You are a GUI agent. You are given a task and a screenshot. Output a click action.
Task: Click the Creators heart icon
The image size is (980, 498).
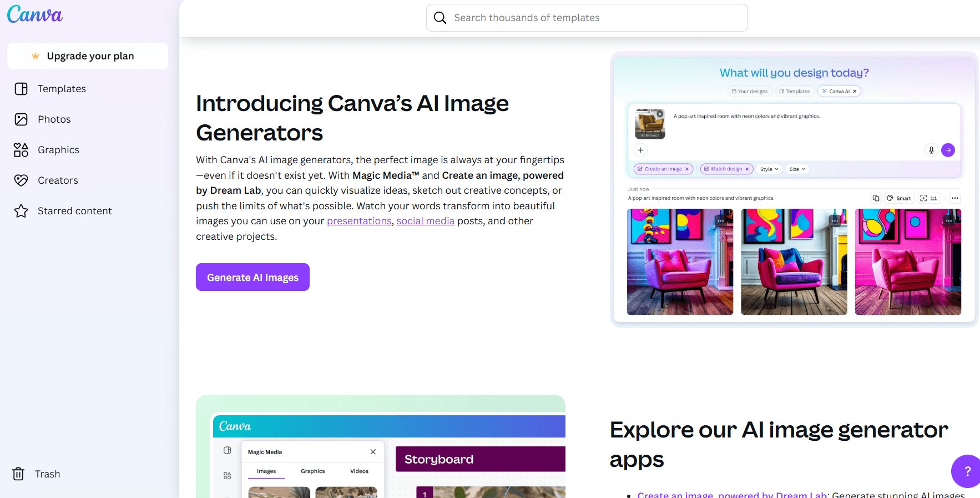coord(21,180)
